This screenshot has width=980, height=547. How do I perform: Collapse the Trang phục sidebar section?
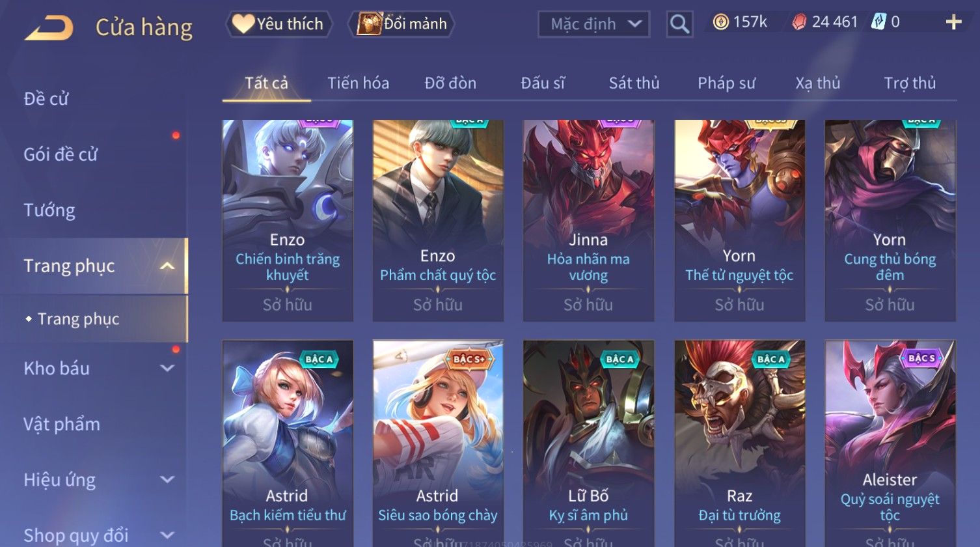pyautogui.click(x=167, y=266)
